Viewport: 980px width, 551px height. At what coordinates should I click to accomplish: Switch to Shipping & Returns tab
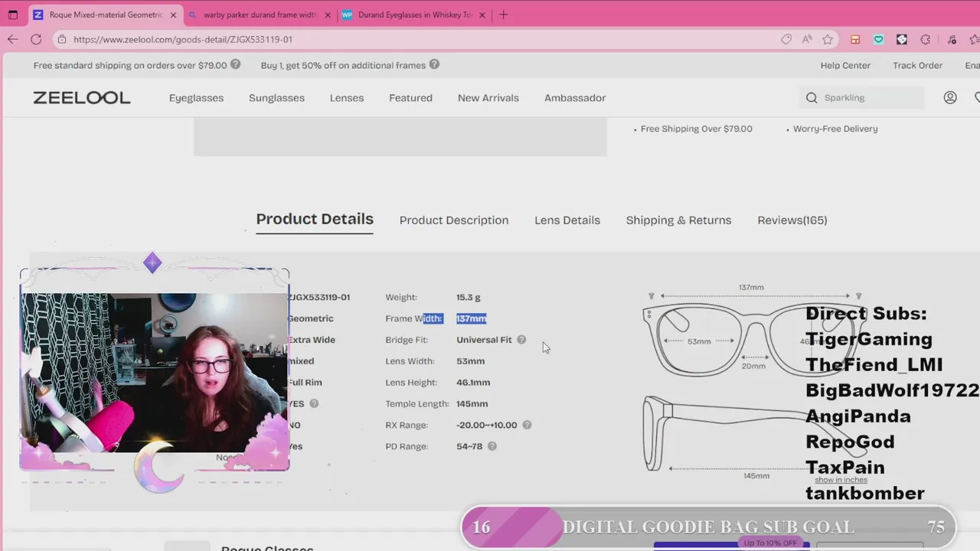tap(678, 220)
